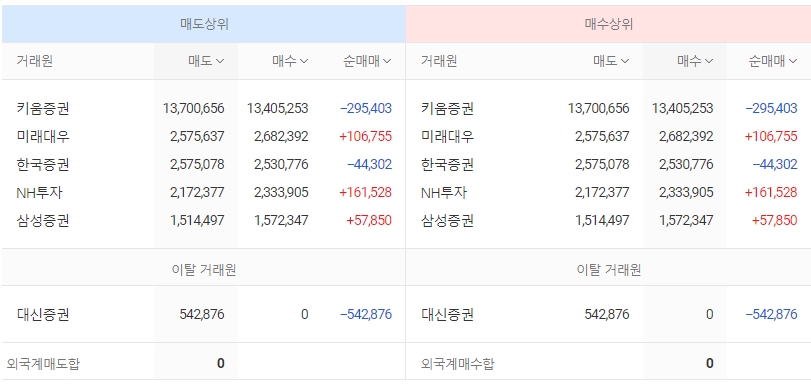Sort by 매도 in the 매도상위 table
The image size is (811, 389).
[x=206, y=61]
